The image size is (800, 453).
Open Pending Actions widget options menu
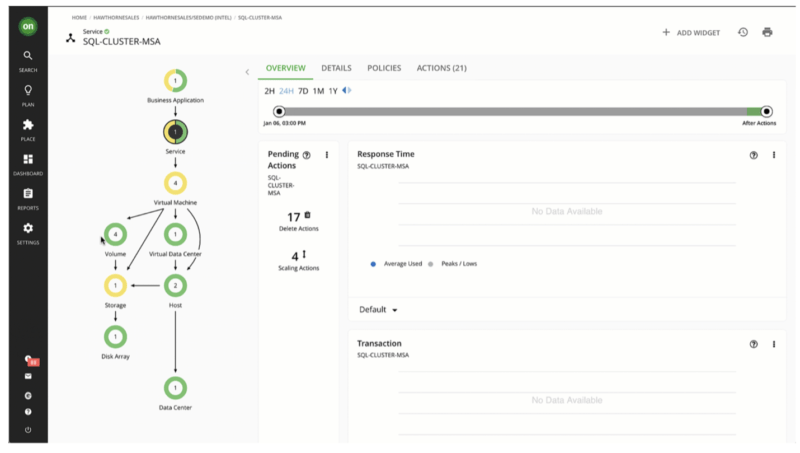[327, 155]
